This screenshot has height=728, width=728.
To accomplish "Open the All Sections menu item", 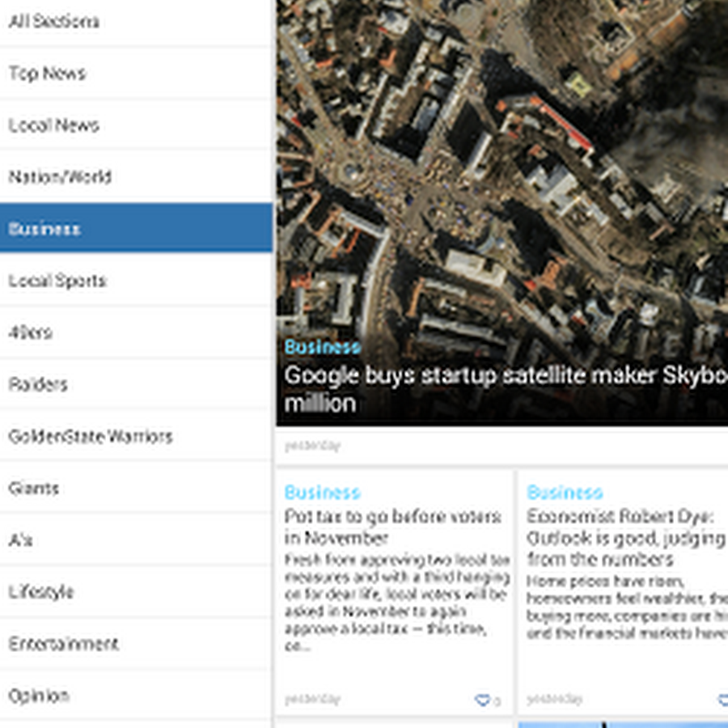I will (x=136, y=21).
